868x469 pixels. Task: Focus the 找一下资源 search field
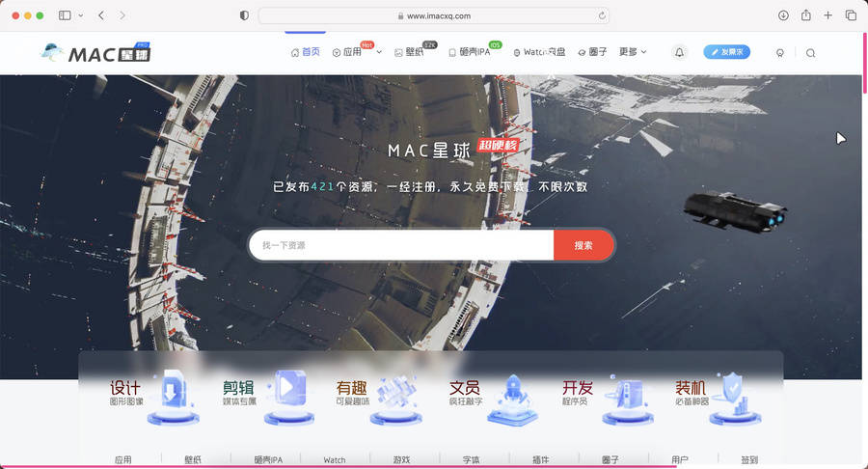click(x=401, y=245)
